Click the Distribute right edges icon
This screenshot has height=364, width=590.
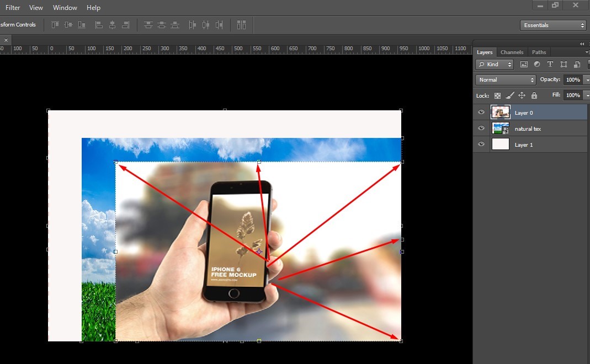(219, 25)
